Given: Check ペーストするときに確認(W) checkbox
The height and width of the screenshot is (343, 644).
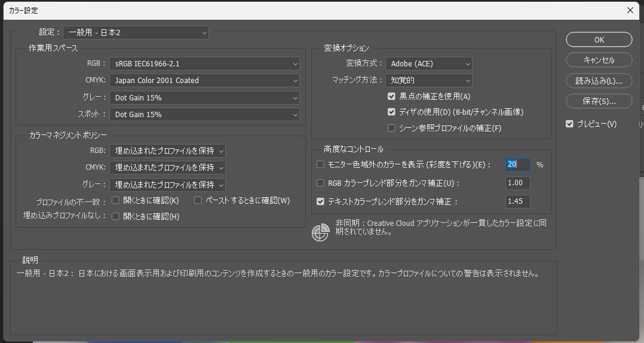Looking at the screenshot, I should (x=198, y=200).
